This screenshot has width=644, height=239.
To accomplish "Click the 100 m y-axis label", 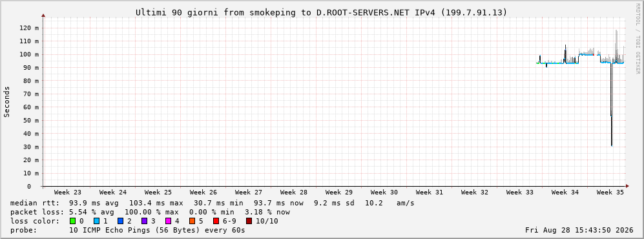I will coord(31,55).
